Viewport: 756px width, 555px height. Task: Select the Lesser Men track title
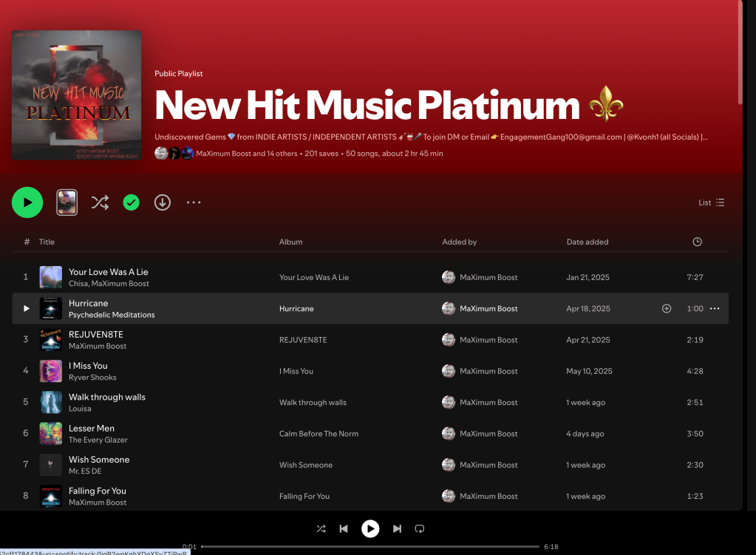pyautogui.click(x=92, y=429)
